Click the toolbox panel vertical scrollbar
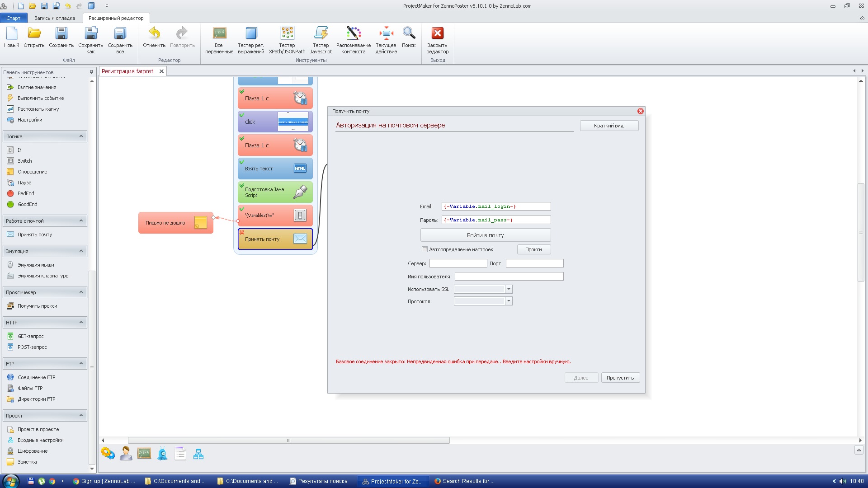This screenshot has height=488, width=868. [92, 367]
